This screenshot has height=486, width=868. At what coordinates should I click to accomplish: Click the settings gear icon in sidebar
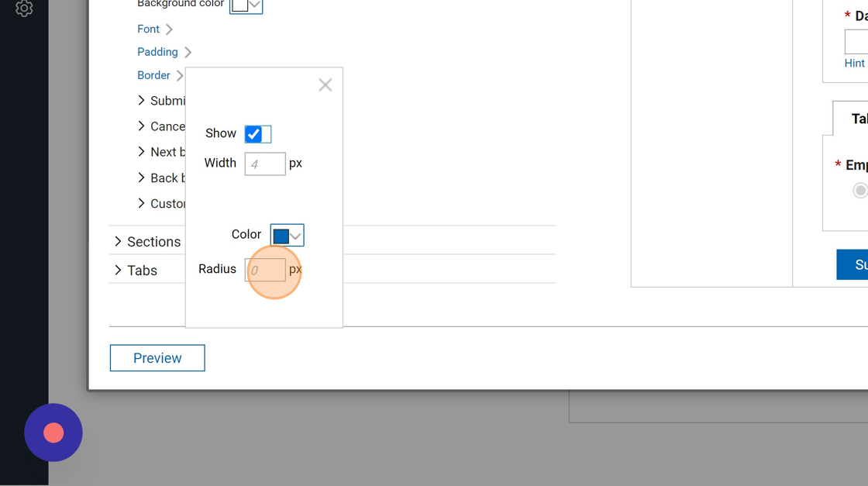[x=24, y=9]
